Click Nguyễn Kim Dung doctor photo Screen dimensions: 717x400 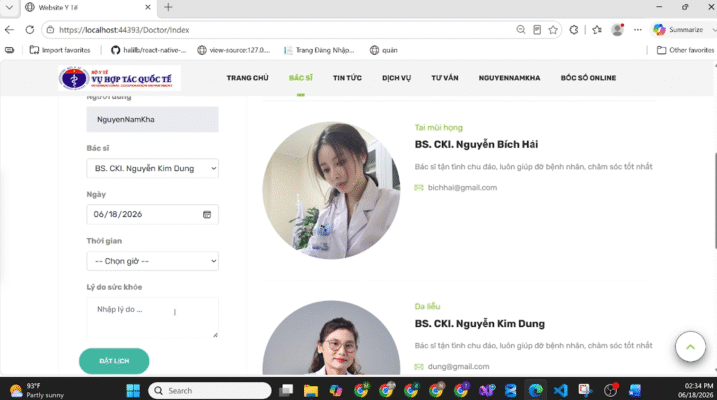tap(331, 338)
